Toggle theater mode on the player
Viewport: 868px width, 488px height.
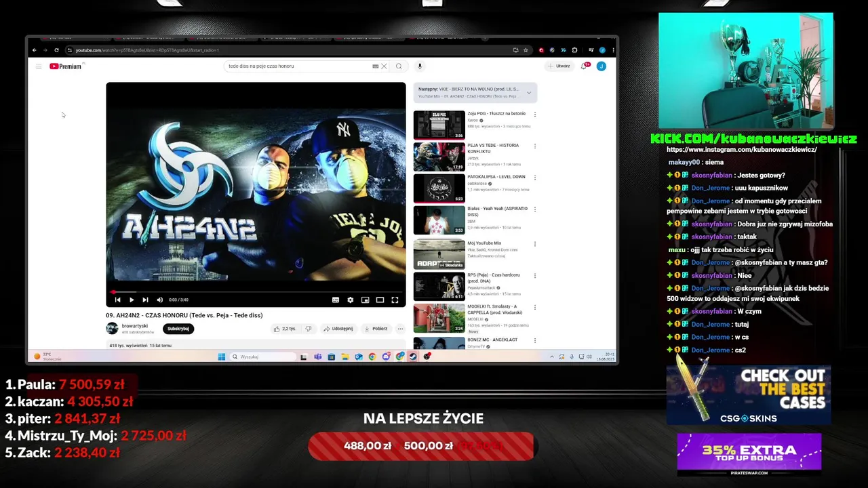click(x=380, y=300)
